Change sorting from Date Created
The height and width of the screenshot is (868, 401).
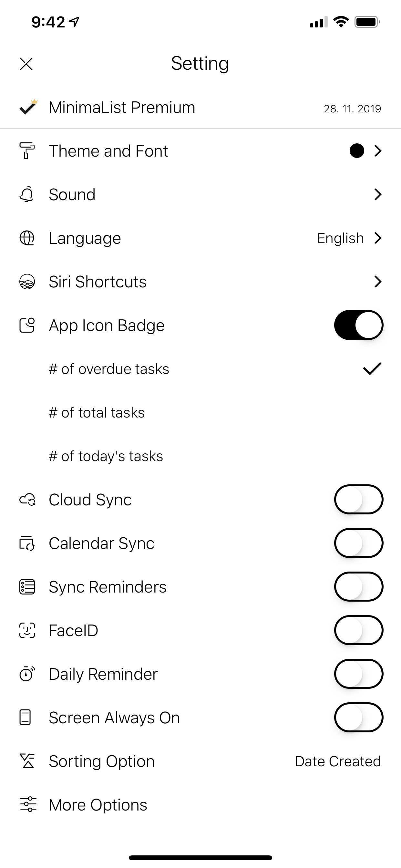click(338, 761)
